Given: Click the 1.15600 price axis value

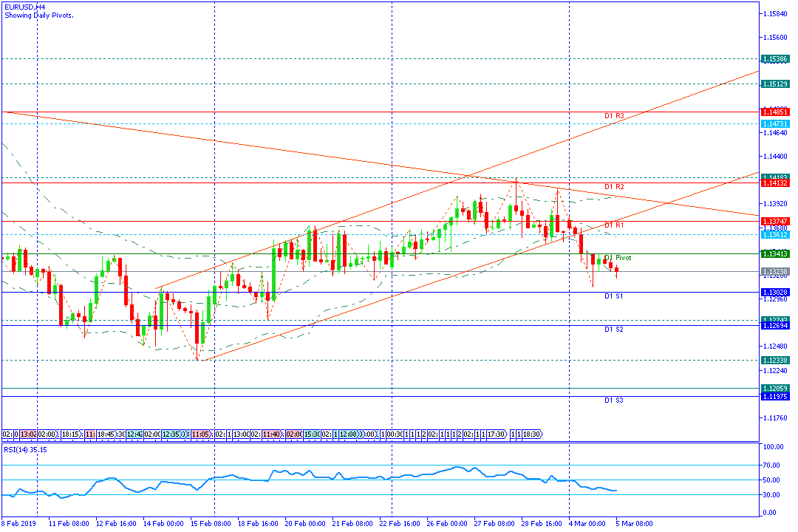Looking at the screenshot, I should click(775, 38).
